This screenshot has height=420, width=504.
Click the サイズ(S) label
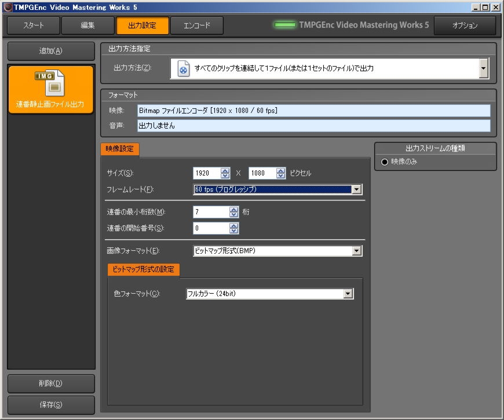(x=120, y=173)
